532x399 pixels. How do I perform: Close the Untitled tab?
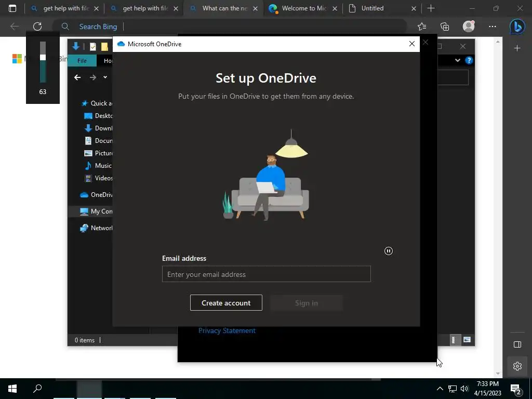pos(414,8)
